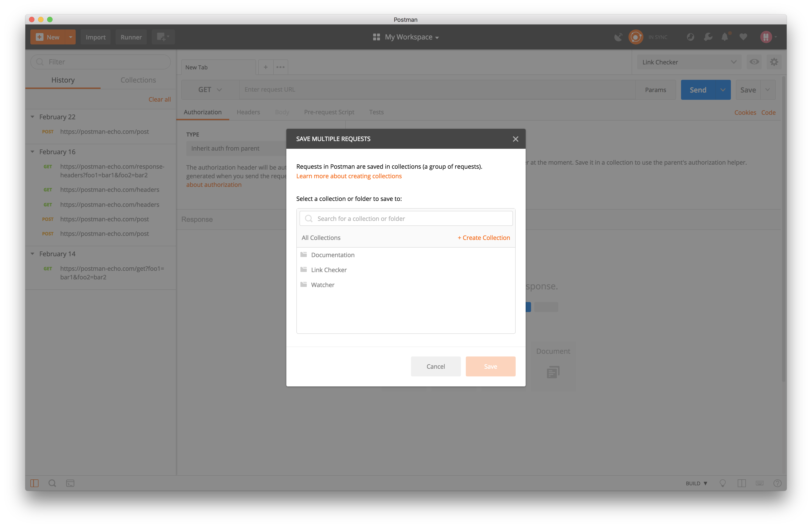This screenshot has width=812, height=527.
Task: Open Learn more about creating collections link
Action: tap(349, 176)
